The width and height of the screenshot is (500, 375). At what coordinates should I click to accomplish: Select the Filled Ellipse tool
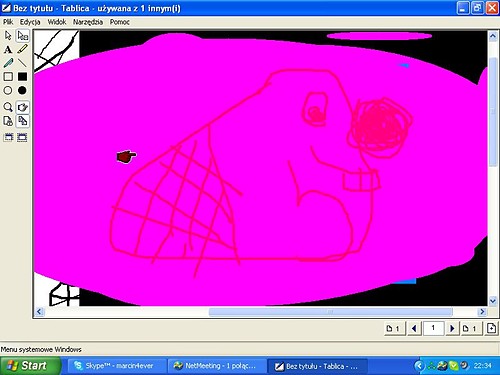pos(22,90)
